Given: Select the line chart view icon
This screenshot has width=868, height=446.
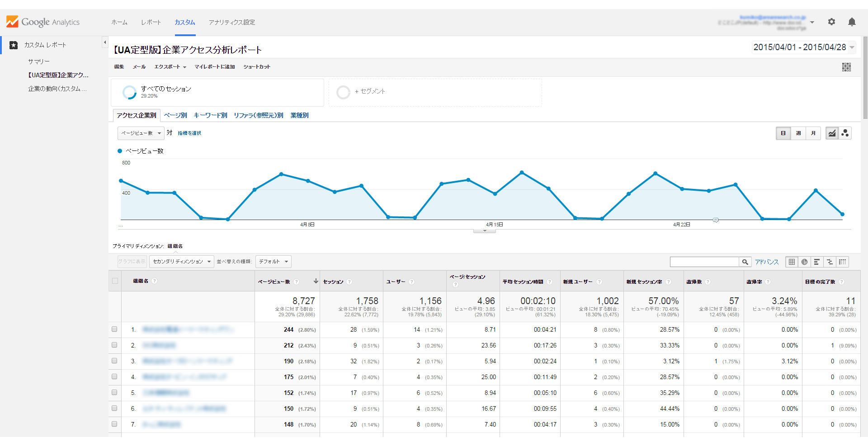Looking at the screenshot, I should [x=832, y=133].
